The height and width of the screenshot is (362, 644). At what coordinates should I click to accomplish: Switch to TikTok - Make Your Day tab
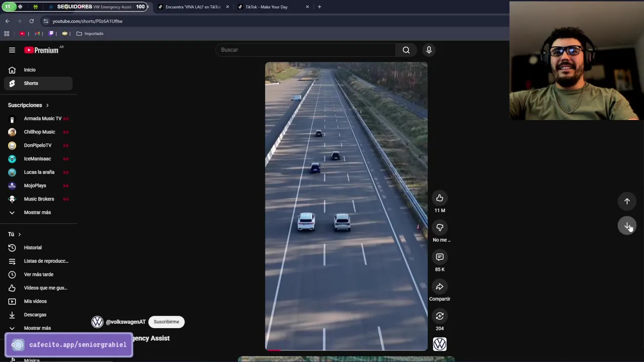(272, 7)
